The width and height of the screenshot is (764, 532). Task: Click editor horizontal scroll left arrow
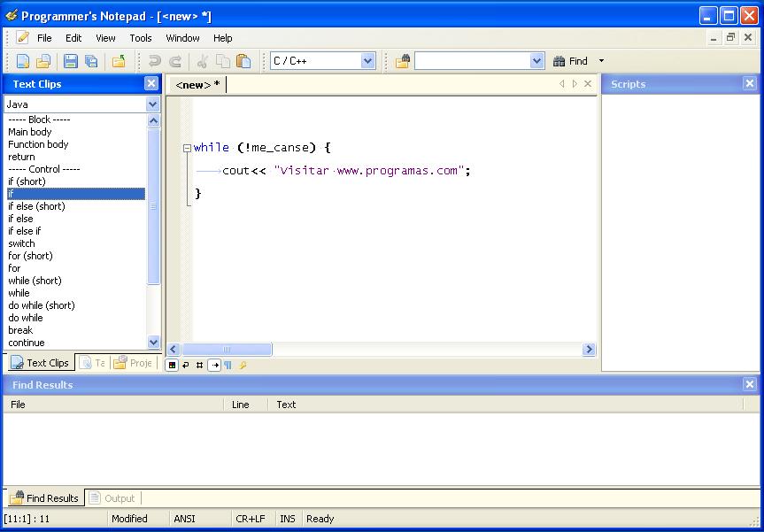click(x=174, y=350)
